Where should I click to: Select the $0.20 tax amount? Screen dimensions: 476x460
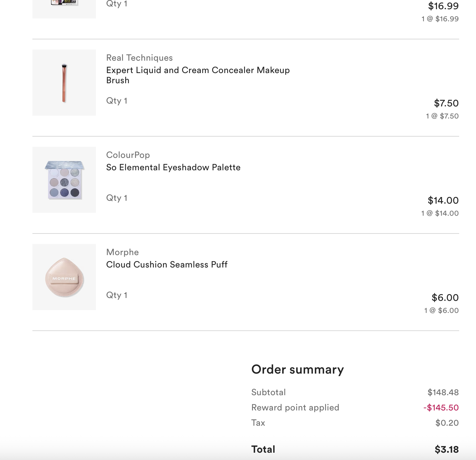(x=447, y=423)
